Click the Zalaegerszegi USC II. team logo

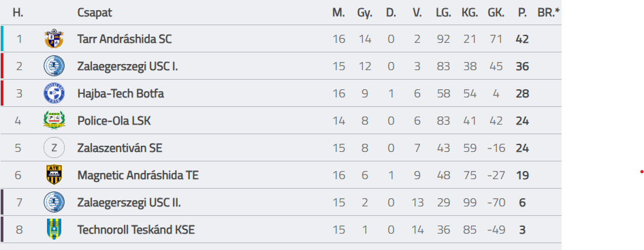point(54,202)
